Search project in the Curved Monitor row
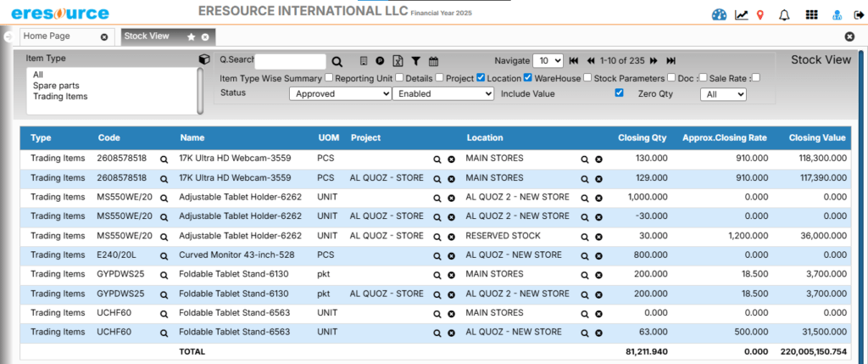The image size is (868, 364). pyautogui.click(x=437, y=256)
